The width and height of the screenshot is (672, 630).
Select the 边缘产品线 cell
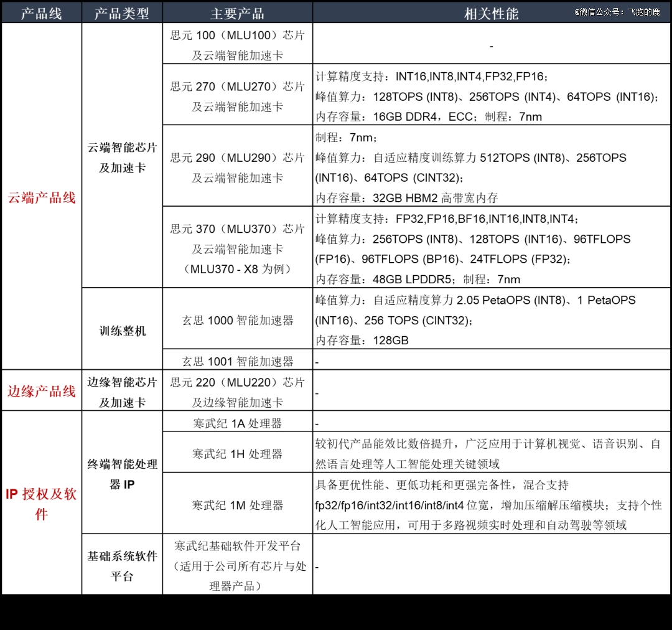(x=42, y=390)
